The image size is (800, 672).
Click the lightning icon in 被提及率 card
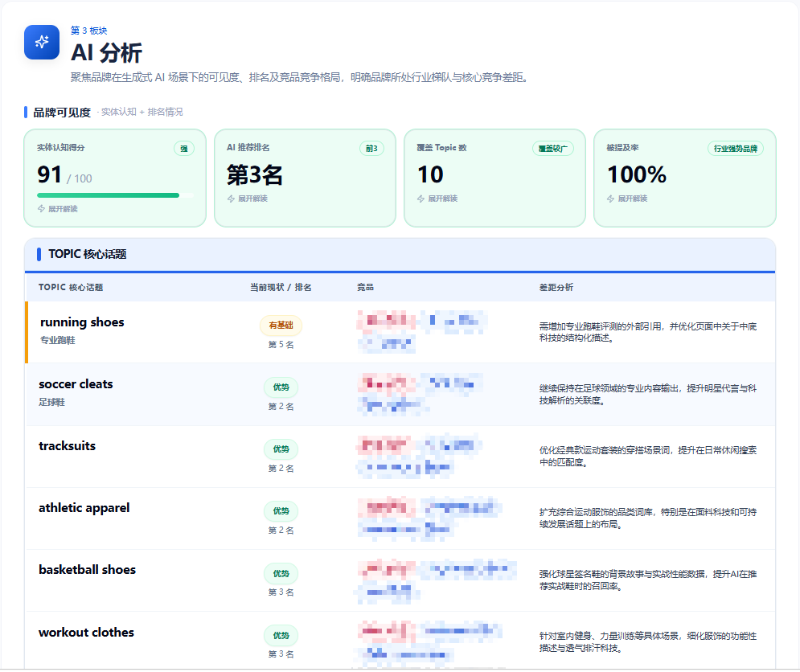(x=611, y=199)
